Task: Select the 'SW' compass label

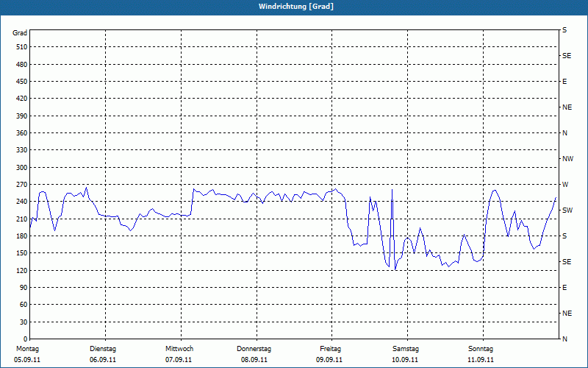Action: point(567,210)
